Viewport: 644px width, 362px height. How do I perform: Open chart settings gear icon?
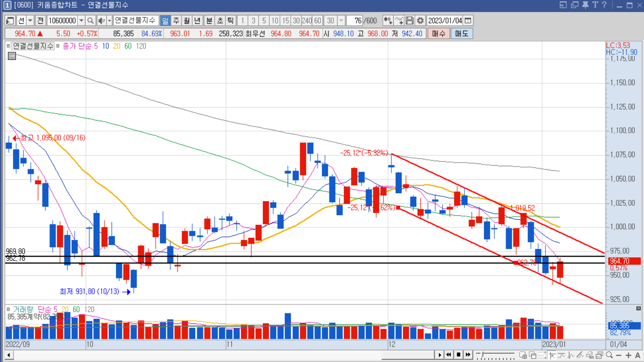[420, 21]
